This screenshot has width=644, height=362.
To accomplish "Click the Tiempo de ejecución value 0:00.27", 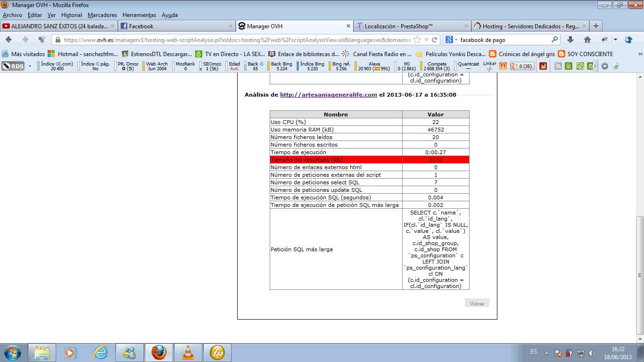I will (x=436, y=152).
